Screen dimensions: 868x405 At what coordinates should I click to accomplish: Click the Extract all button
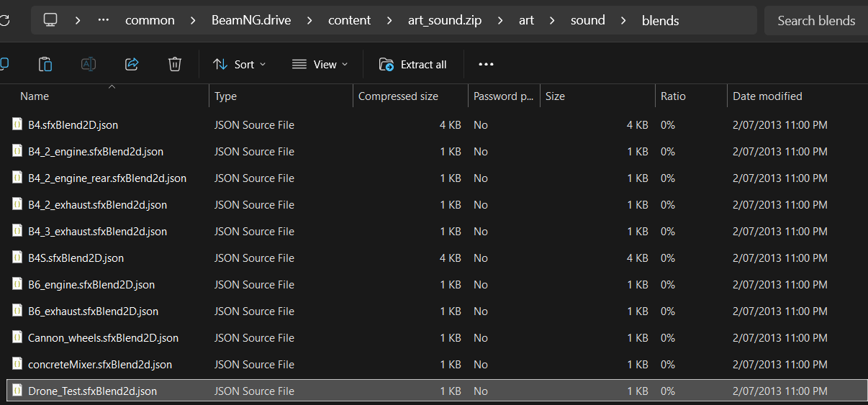(413, 64)
